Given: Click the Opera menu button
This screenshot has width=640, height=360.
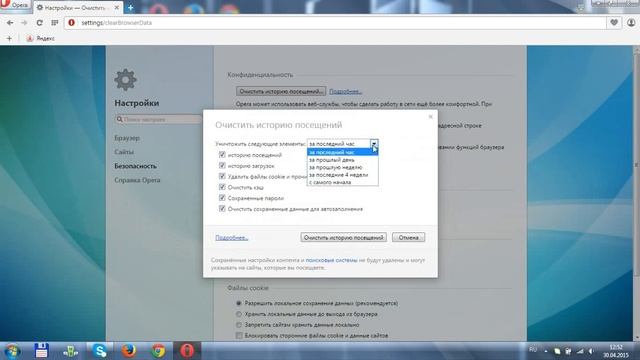Looking at the screenshot, I should point(15,5).
